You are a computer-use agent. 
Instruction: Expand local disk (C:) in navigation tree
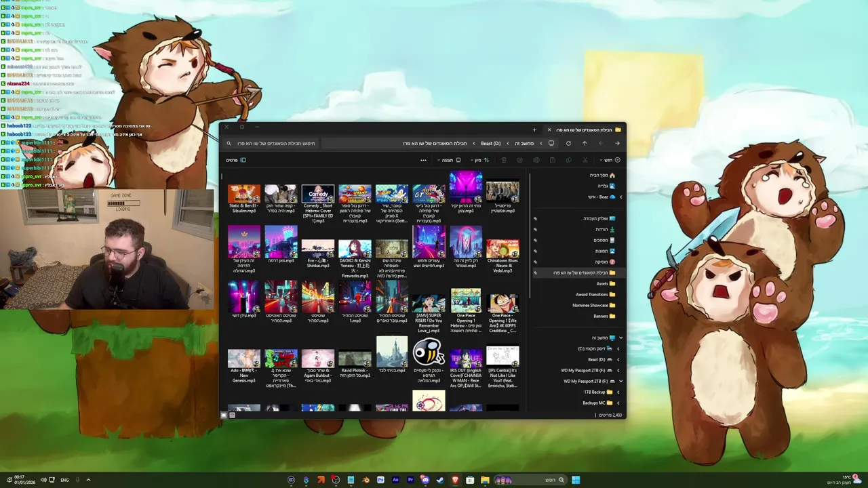pos(618,348)
